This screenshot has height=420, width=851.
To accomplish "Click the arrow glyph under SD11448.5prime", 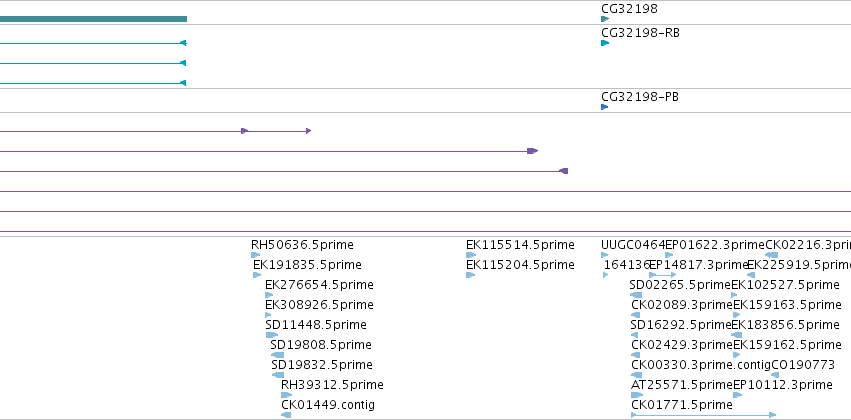I will pyautogui.click(x=272, y=335).
